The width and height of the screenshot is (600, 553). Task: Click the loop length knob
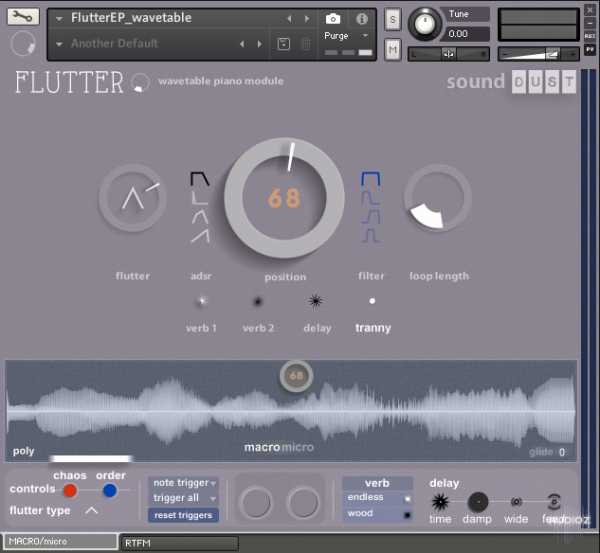(x=437, y=198)
